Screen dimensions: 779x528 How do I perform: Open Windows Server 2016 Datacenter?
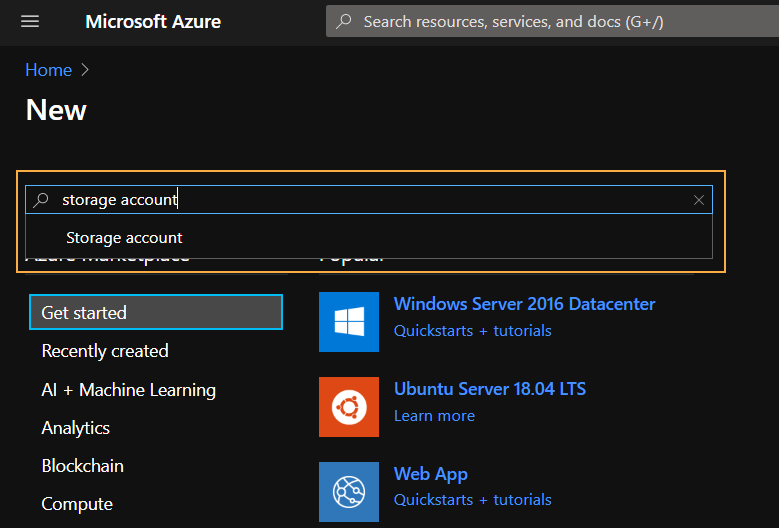pyautogui.click(x=525, y=303)
